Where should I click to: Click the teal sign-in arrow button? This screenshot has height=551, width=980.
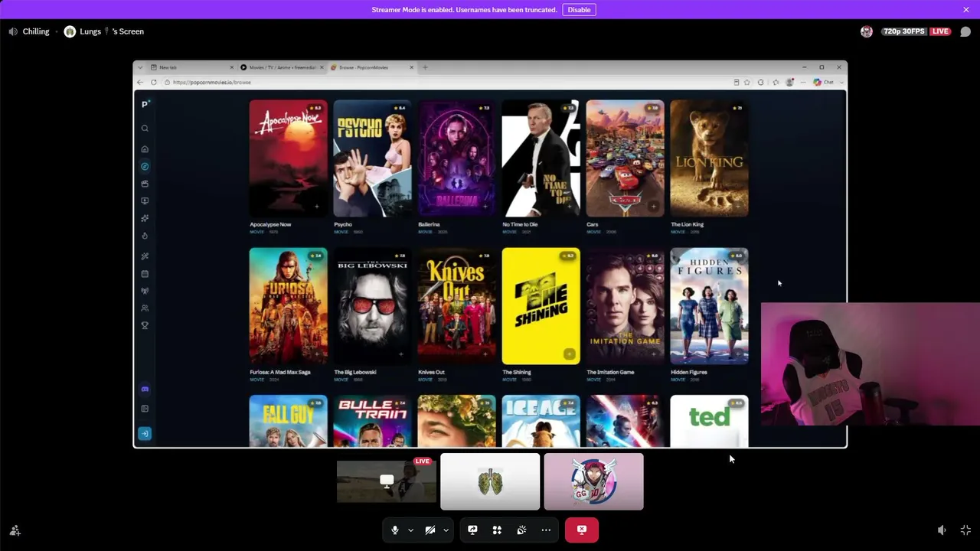point(145,433)
